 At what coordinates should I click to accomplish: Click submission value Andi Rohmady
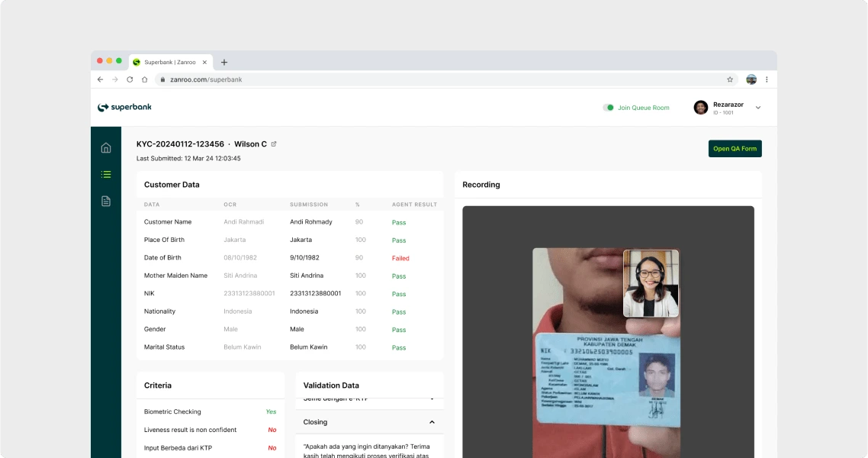click(x=311, y=221)
